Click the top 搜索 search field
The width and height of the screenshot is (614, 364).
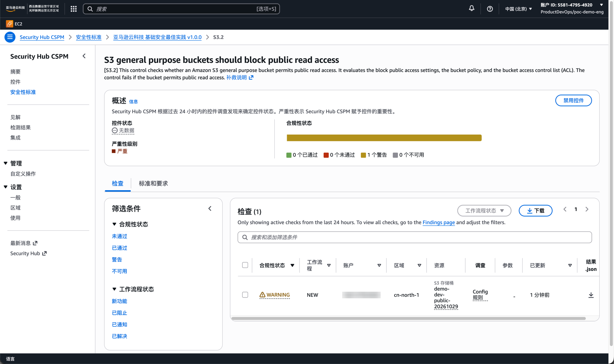point(181,9)
